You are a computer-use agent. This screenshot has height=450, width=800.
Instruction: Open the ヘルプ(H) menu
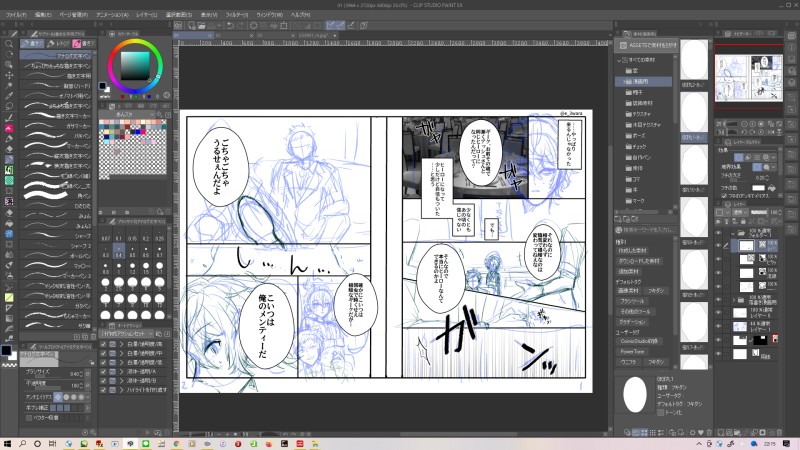click(x=301, y=15)
